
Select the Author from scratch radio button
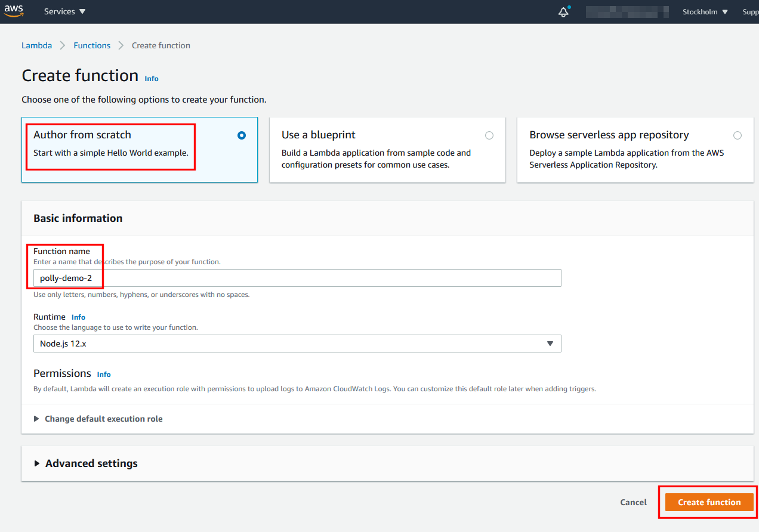pyautogui.click(x=241, y=135)
